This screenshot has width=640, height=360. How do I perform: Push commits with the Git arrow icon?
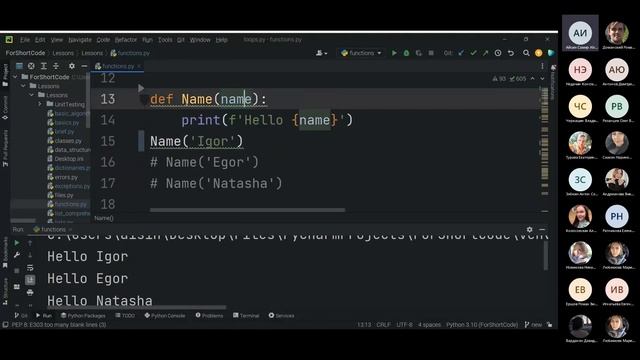[x=485, y=53]
